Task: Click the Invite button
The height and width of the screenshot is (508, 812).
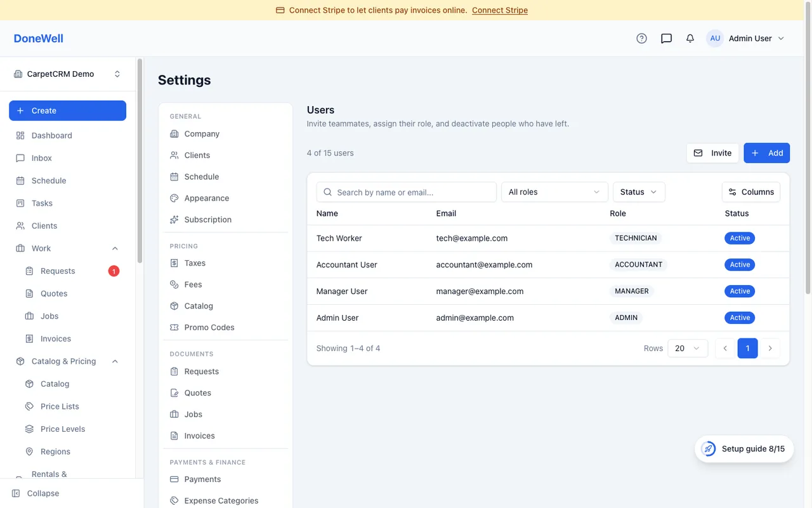Action: coord(712,153)
